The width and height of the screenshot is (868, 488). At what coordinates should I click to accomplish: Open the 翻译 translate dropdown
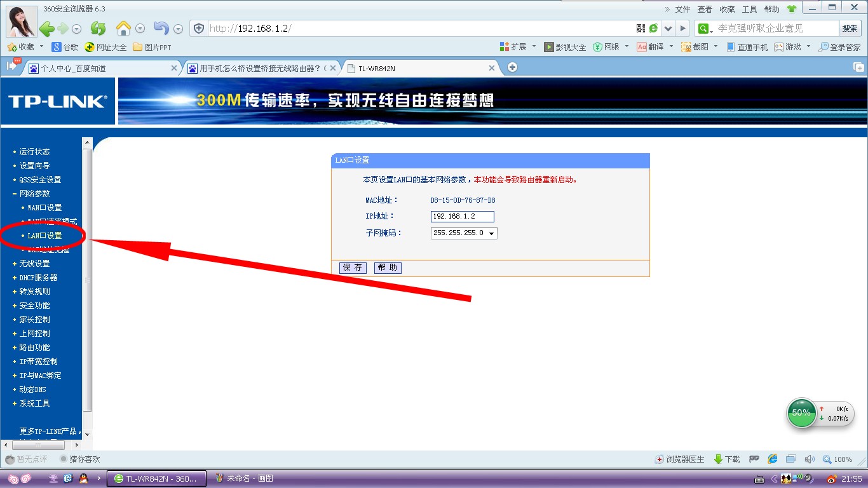point(671,46)
